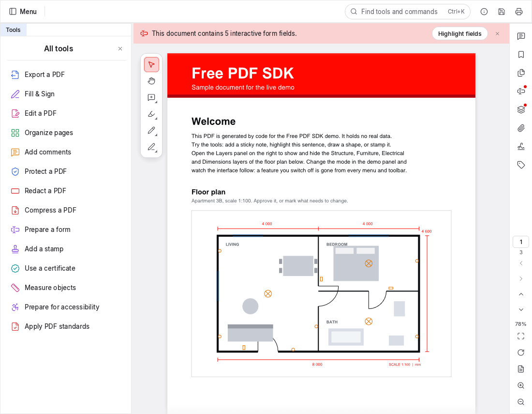Close the All tools panel
The width and height of the screenshot is (532, 414).
120,48
